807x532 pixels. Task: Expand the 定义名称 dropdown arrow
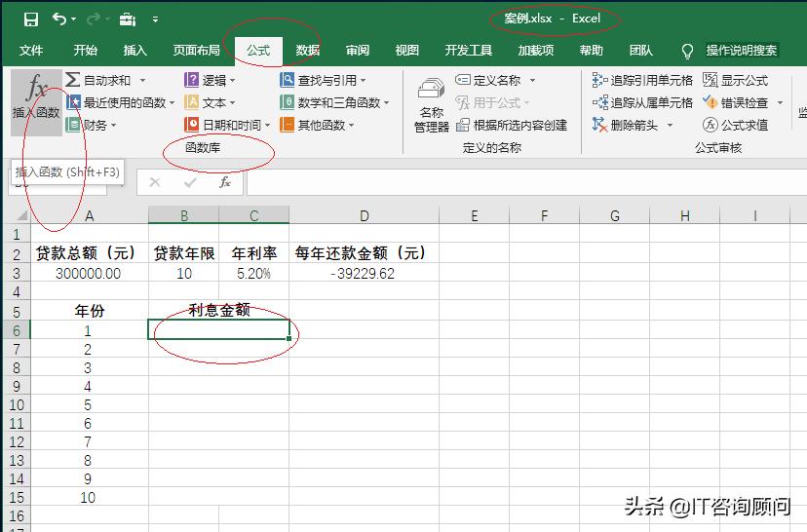533,80
